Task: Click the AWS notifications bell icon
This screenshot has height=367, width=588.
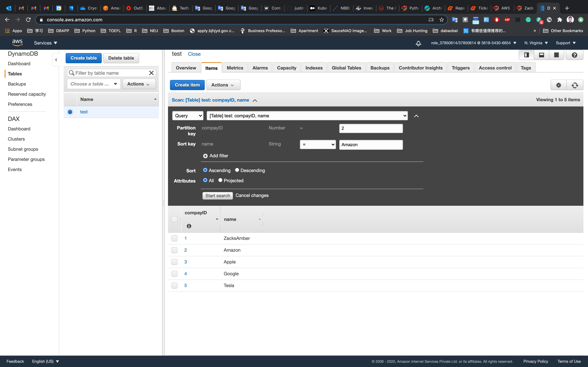Action: tap(418, 43)
